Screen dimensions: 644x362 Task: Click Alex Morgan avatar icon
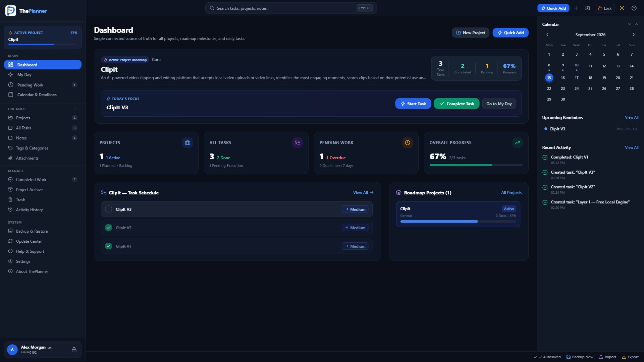(12, 350)
